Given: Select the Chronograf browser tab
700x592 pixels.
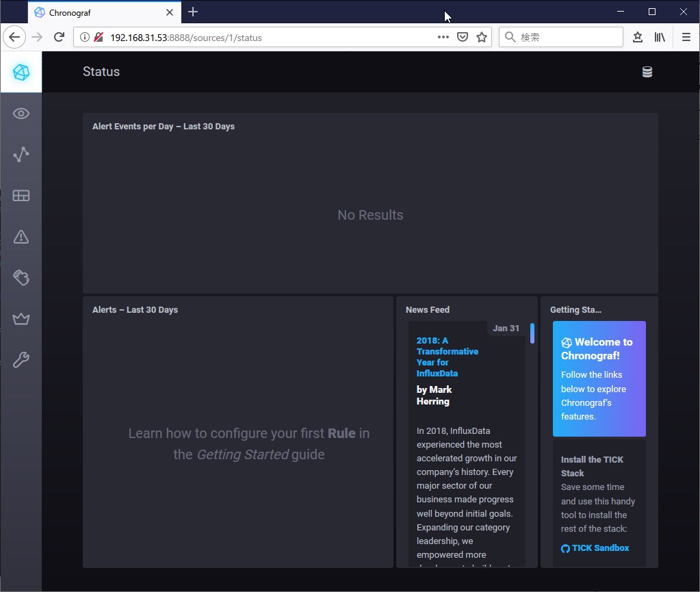Looking at the screenshot, I should click(105, 12).
